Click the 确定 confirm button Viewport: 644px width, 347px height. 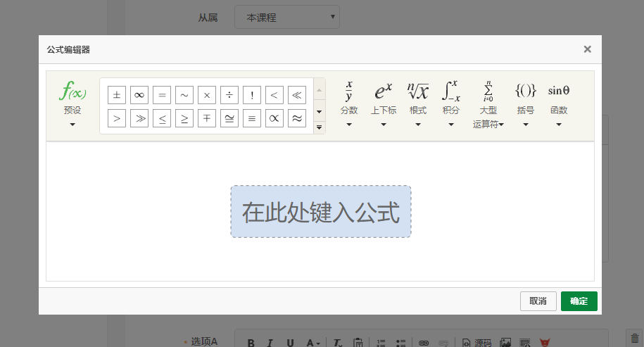(x=579, y=301)
